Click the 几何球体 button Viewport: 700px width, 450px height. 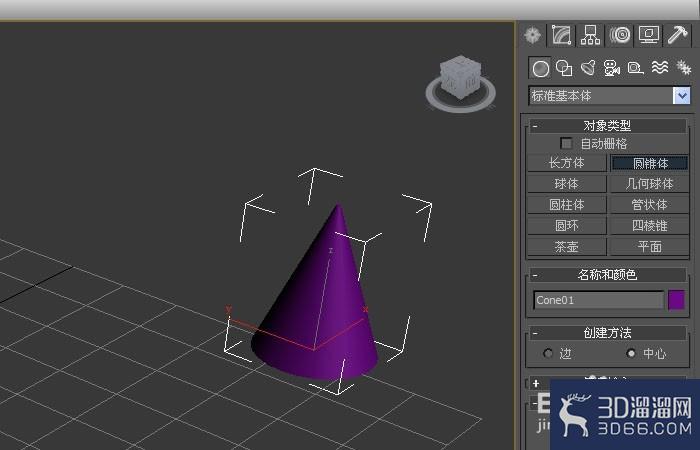click(650, 183)
